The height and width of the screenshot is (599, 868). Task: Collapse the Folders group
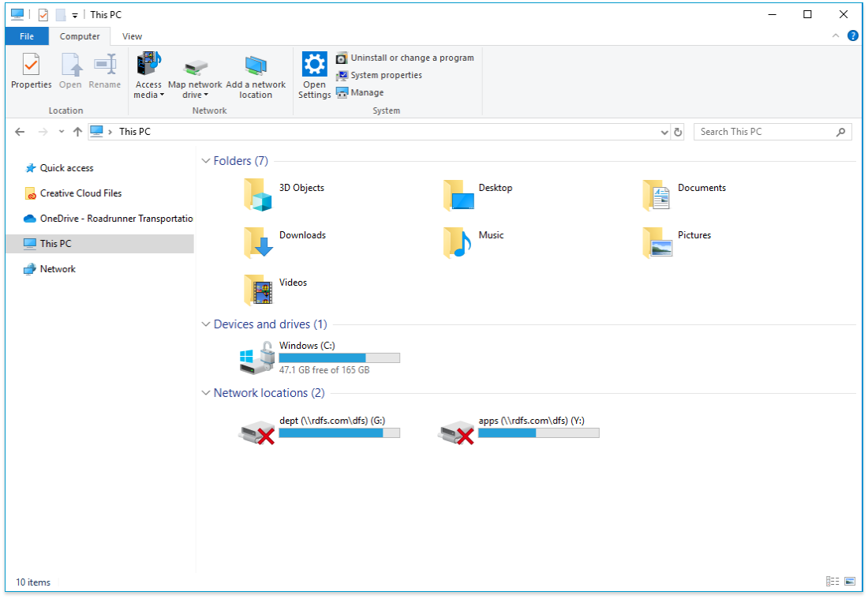[206, 161]
